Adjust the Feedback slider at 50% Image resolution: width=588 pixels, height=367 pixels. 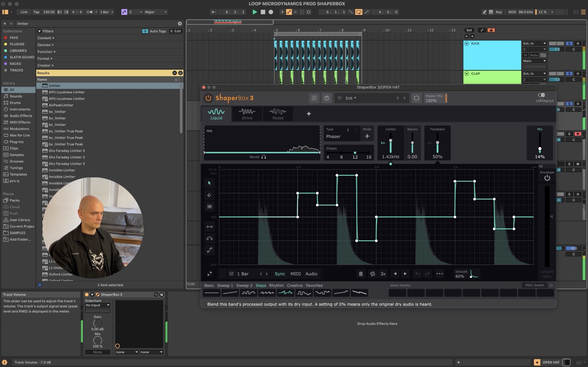(x=437, y=143)
